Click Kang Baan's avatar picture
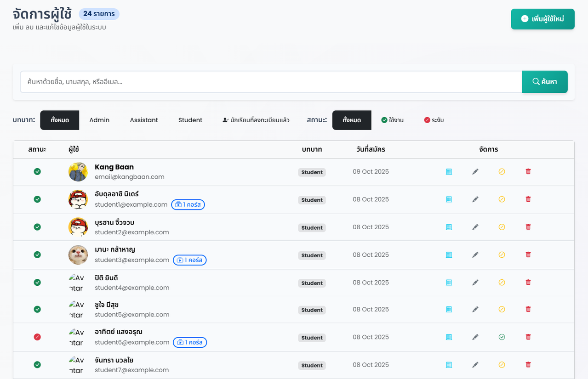The height and width of the screenshot is (379, 588). 78,172
